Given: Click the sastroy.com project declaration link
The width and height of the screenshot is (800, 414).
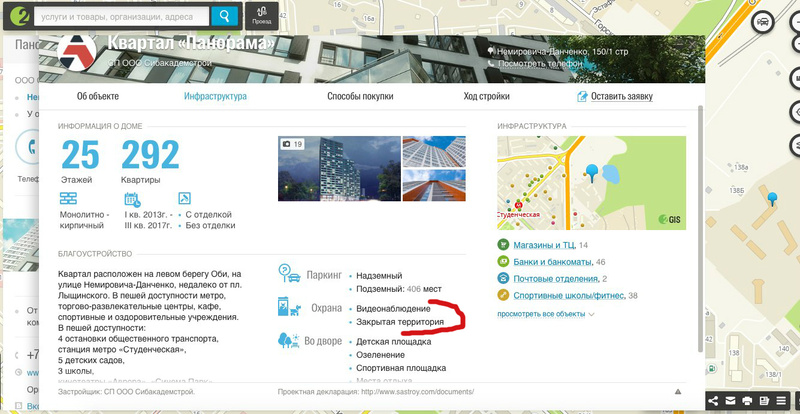Looking at the screenshot, I should [x=417, y=392].
